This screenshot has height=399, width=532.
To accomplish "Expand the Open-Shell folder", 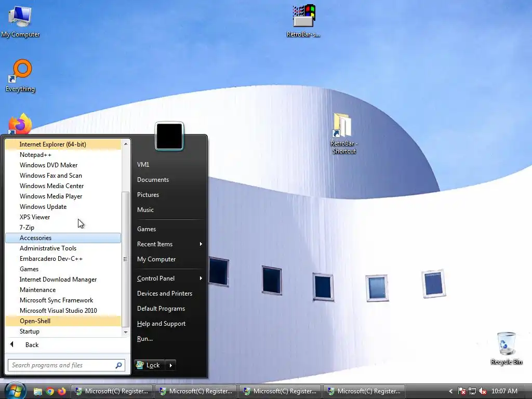I will coord(63,321).
